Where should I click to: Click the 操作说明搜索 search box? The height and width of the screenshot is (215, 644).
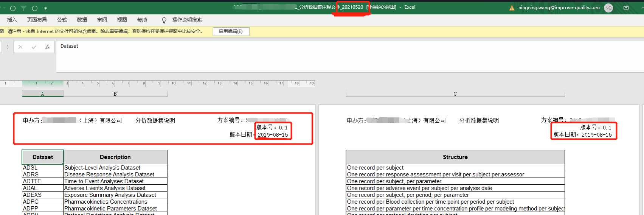coord(187,20)
